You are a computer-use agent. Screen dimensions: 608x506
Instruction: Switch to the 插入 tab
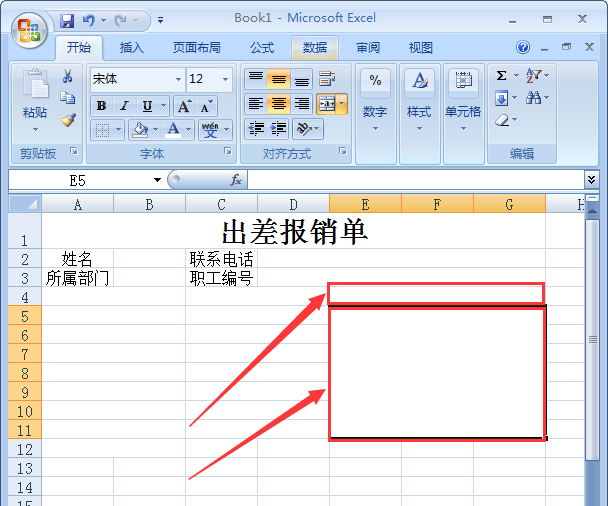[x=132, y=48]
